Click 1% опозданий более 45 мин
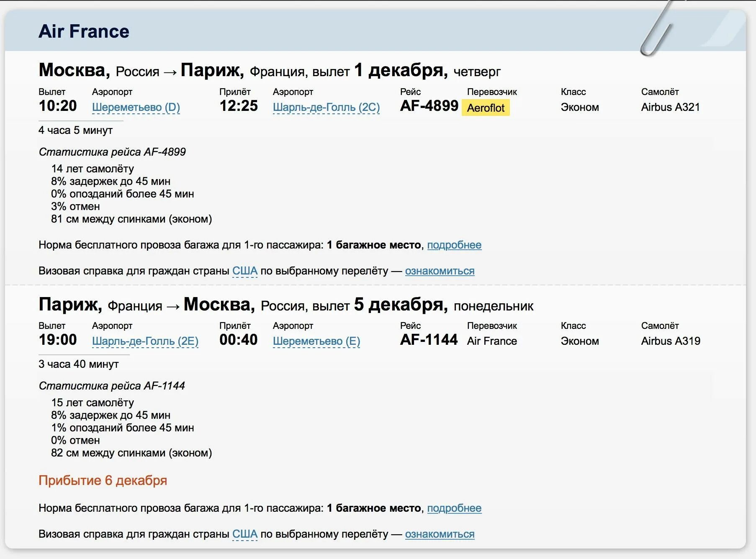Viewport: 756px width, 559px height. point(123,428)
